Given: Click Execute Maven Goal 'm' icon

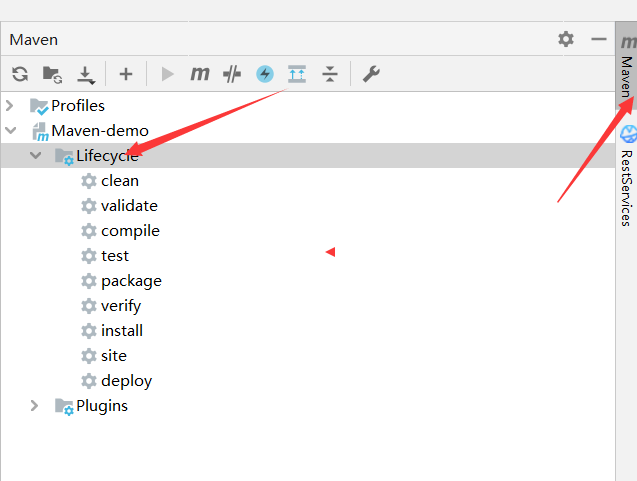Looking at the screenshot, I should (x=200, y=74).
